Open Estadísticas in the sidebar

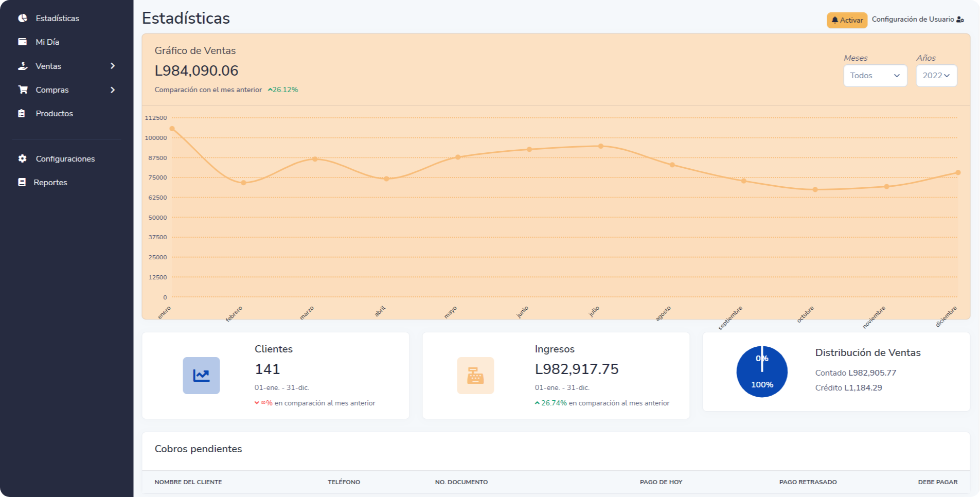(57, 18)
